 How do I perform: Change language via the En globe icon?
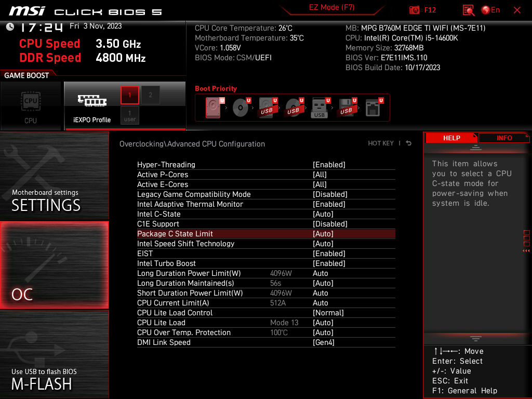tap(490, 10)
